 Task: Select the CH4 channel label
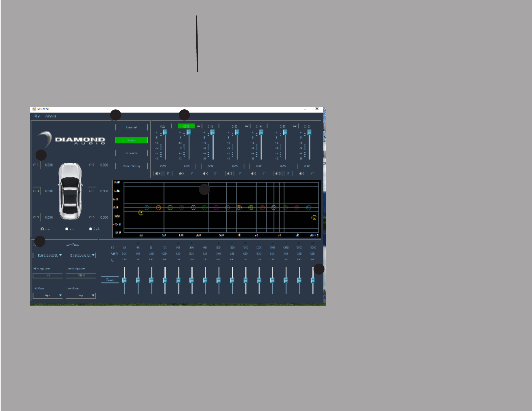259,126
